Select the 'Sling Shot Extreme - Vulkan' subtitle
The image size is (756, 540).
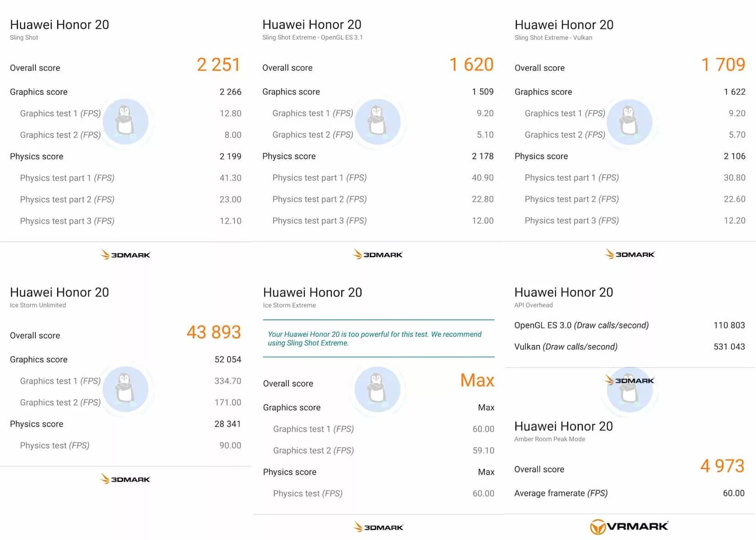tap(553, 38)
